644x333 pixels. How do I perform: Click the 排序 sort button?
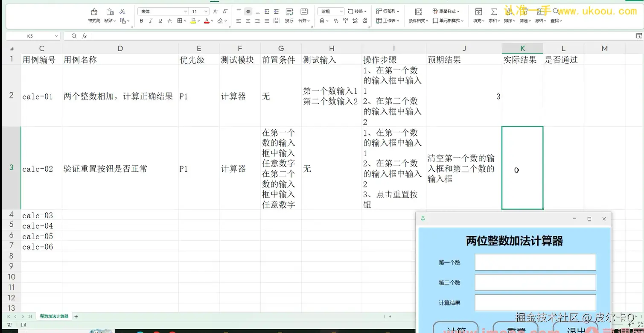click(509, 15)
